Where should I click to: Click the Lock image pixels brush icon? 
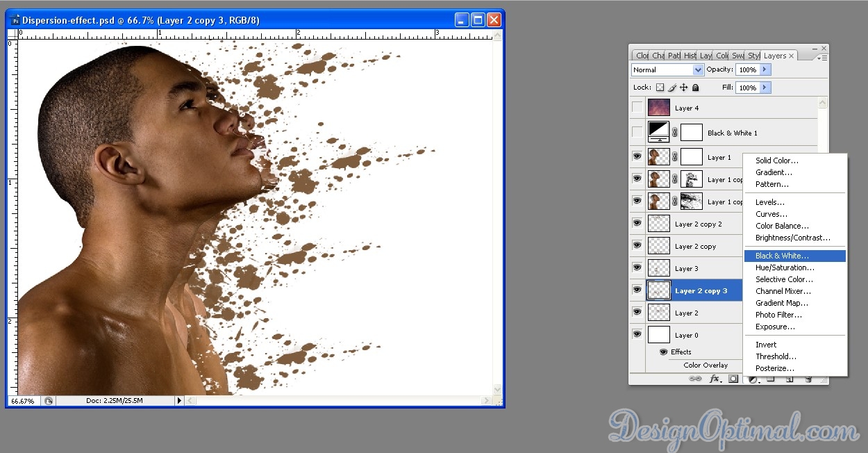click(x=671, y=88)
